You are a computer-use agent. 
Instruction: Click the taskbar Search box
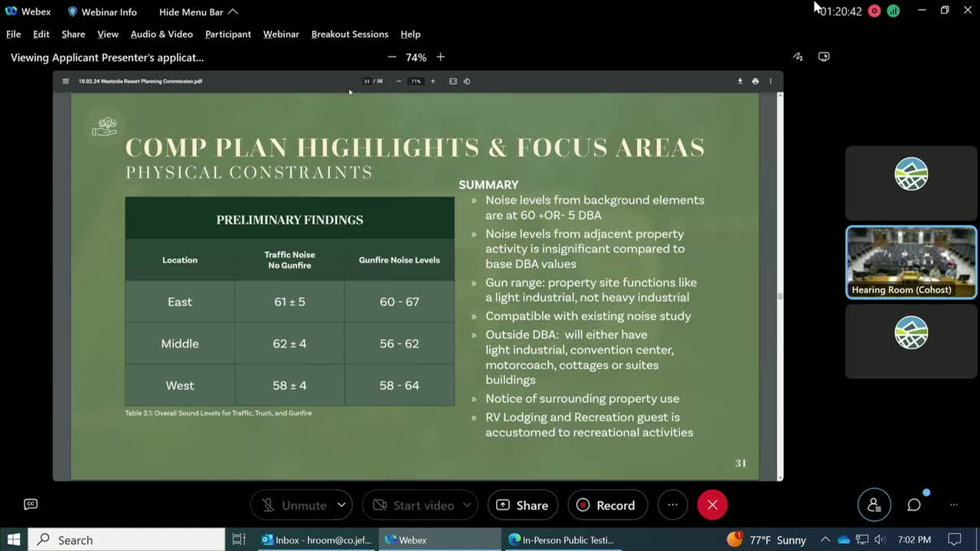pyautogui.click(x=126, y=540)
